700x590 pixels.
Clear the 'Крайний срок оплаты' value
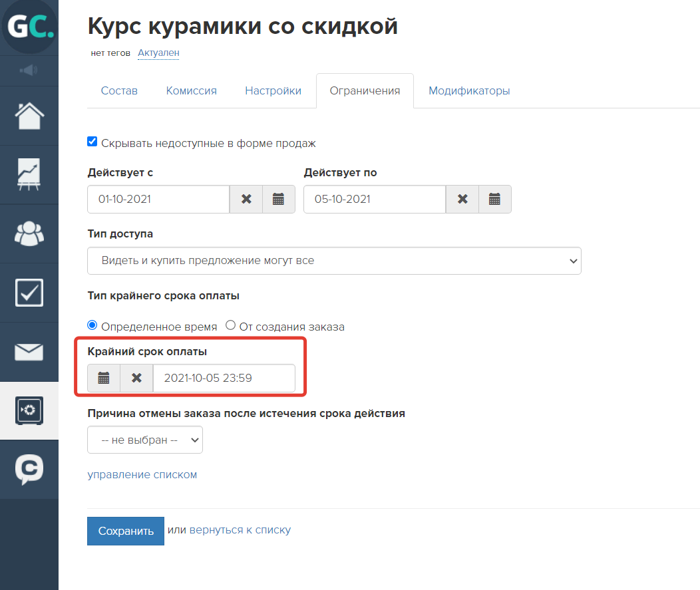[x=136, y=378]
